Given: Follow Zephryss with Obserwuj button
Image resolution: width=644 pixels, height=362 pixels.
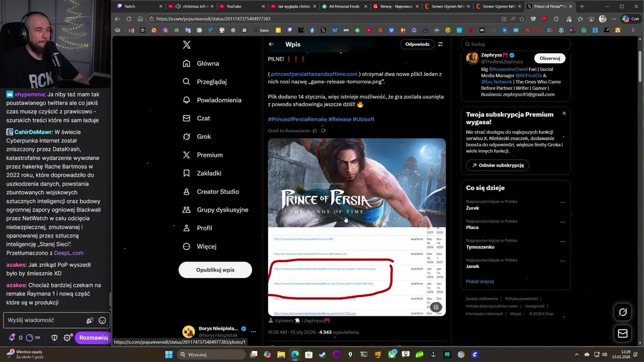Looking at the screenshot, I should [x=549, y=58].
